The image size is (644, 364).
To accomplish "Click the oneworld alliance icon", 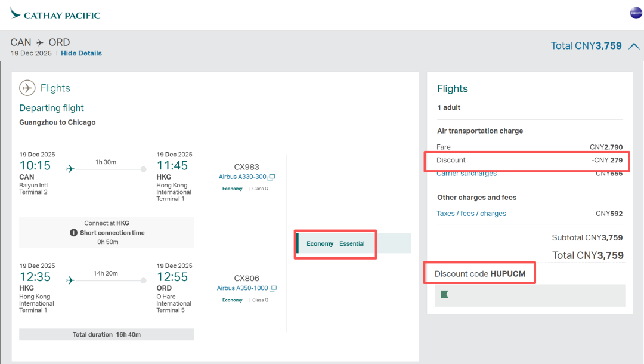I will click(636, 13).
